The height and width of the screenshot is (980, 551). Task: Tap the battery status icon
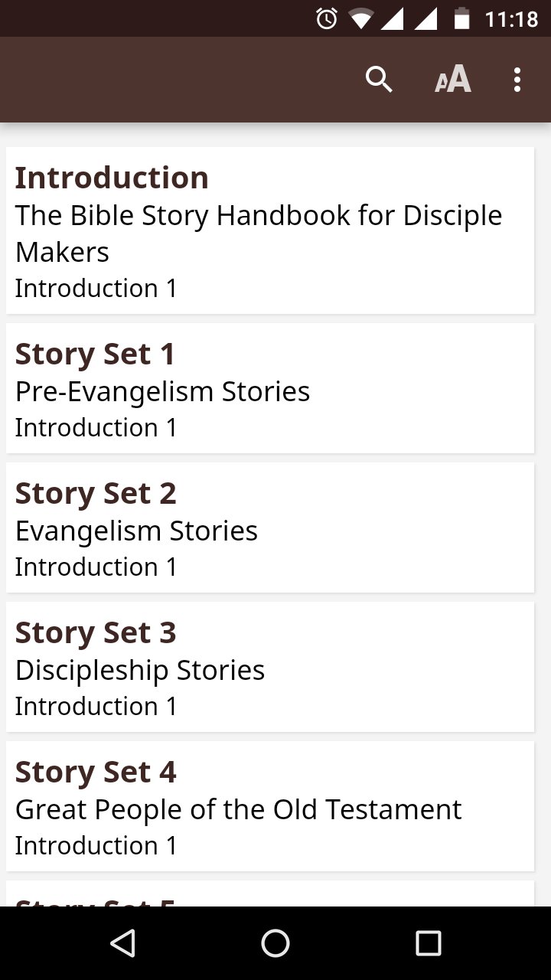click(x=461, y=18)
